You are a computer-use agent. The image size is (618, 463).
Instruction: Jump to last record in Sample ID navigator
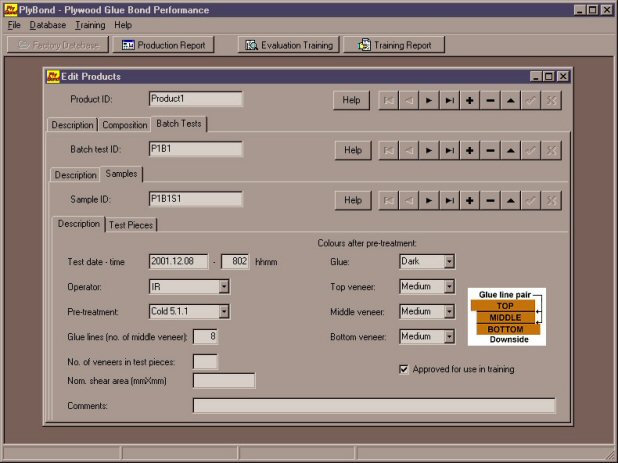point(449,201)
